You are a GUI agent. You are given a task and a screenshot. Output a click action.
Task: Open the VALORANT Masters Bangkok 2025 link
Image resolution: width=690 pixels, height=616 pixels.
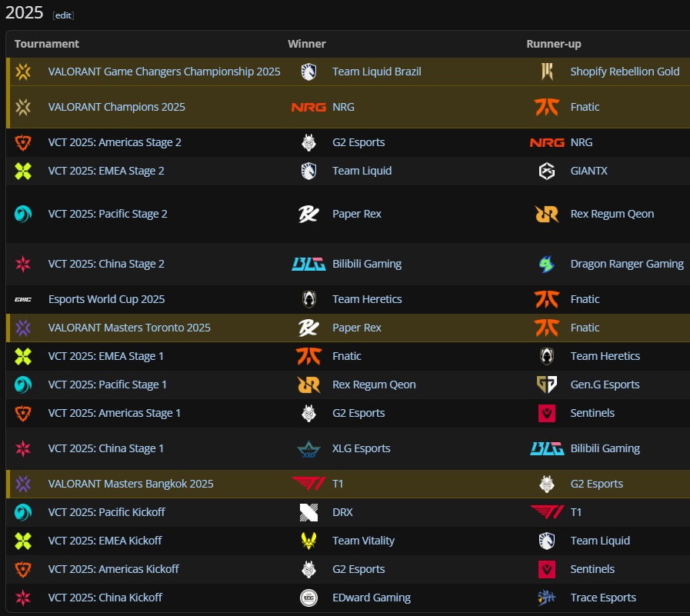pos(131,484)
